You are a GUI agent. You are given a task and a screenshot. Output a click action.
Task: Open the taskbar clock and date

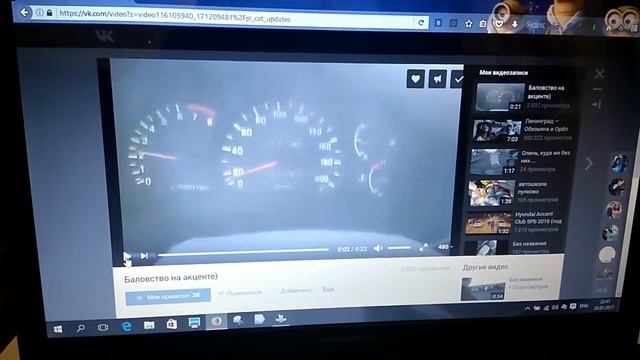click(605, 304)
